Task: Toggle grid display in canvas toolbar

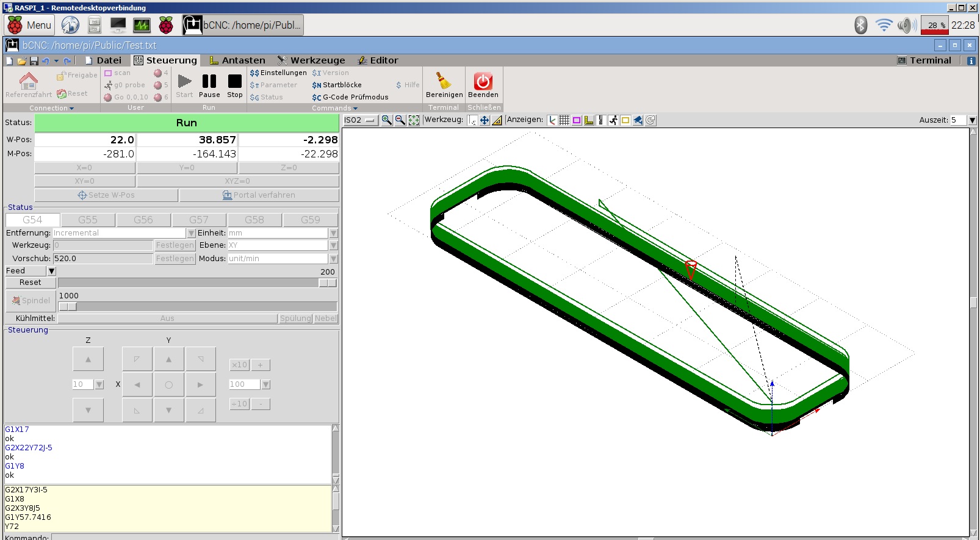Action: (x=564, y=120)
